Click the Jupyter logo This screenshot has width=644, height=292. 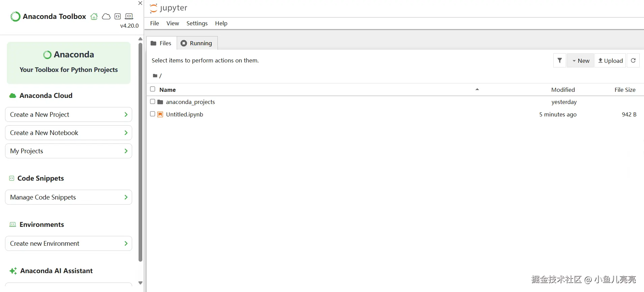point(168,8)
